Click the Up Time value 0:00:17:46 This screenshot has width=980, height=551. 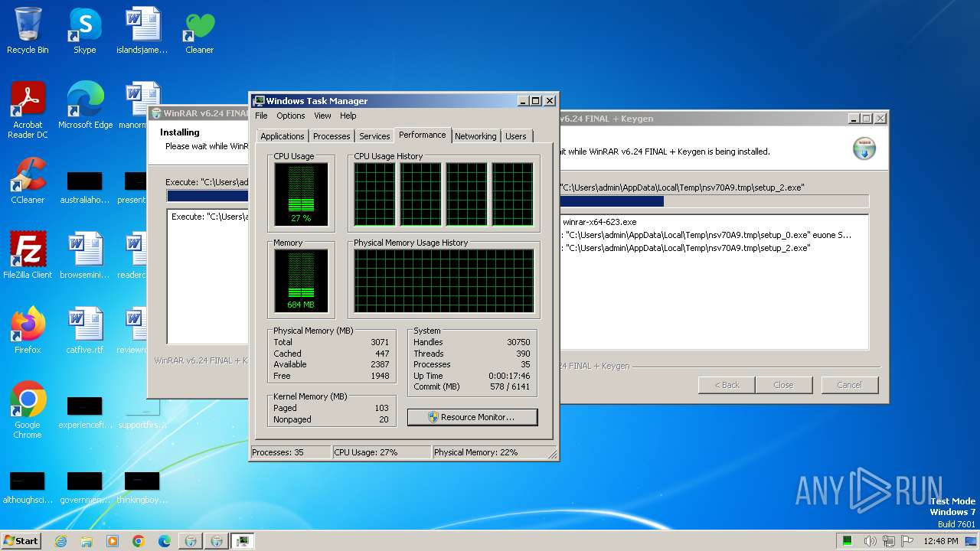(x=509, y=376)
